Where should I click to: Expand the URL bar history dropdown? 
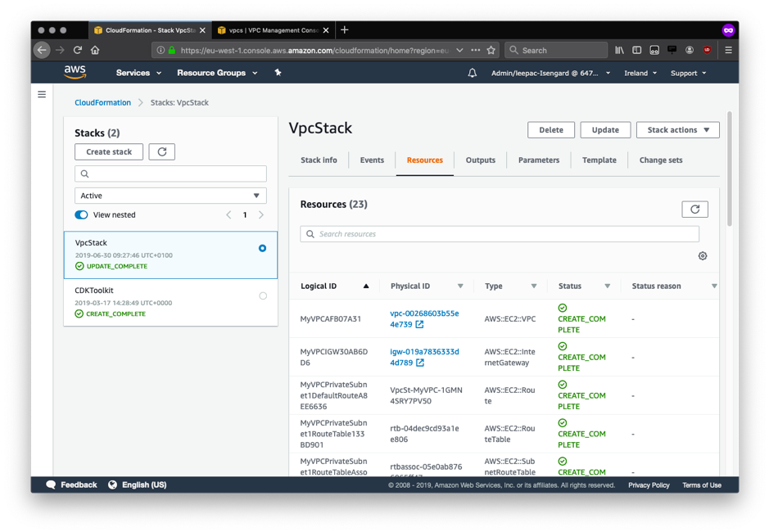tap(459, 50)
